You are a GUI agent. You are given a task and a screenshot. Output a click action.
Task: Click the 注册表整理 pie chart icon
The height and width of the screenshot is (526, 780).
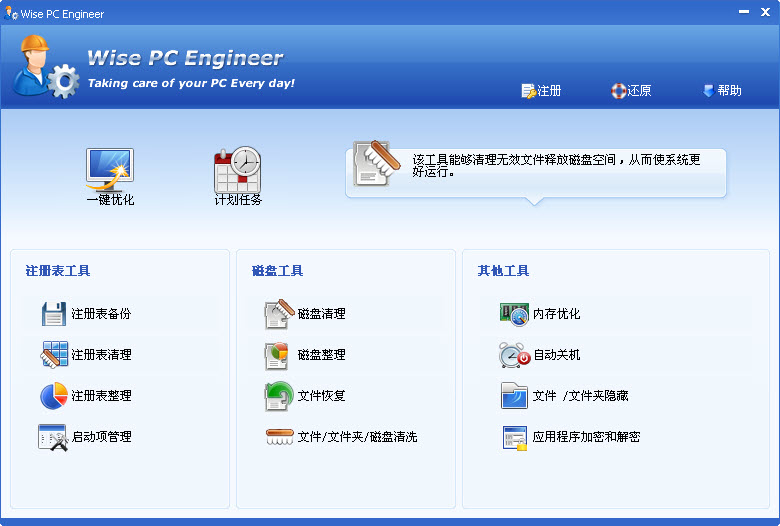(x=54, y=396)
